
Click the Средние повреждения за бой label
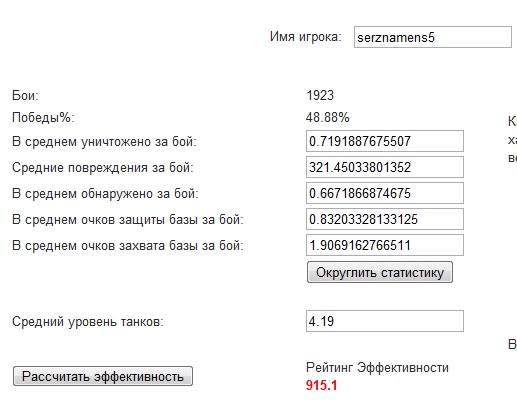click(x=103, y=167)
